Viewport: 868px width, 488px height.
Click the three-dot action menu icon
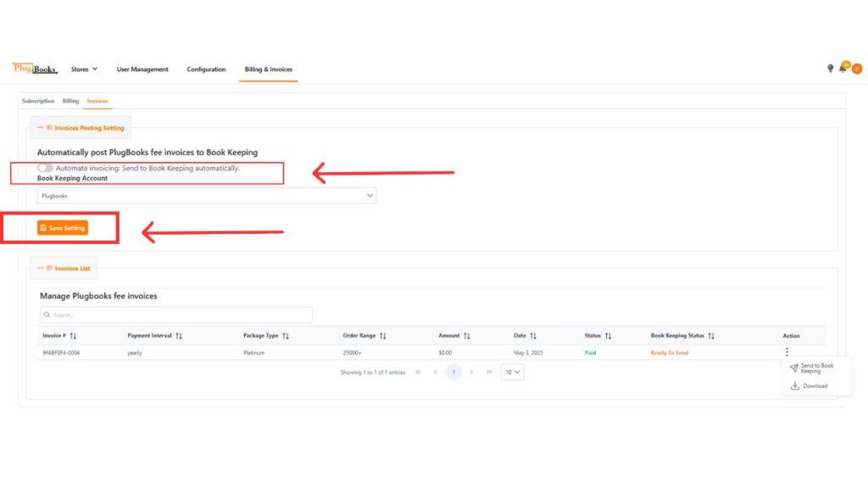[x=787, y=352]
